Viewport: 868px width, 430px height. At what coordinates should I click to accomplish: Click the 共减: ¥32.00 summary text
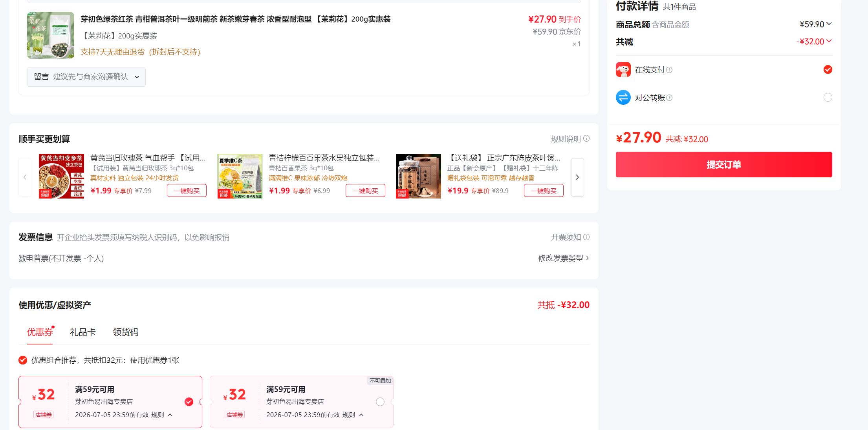[x=687, y=139]
